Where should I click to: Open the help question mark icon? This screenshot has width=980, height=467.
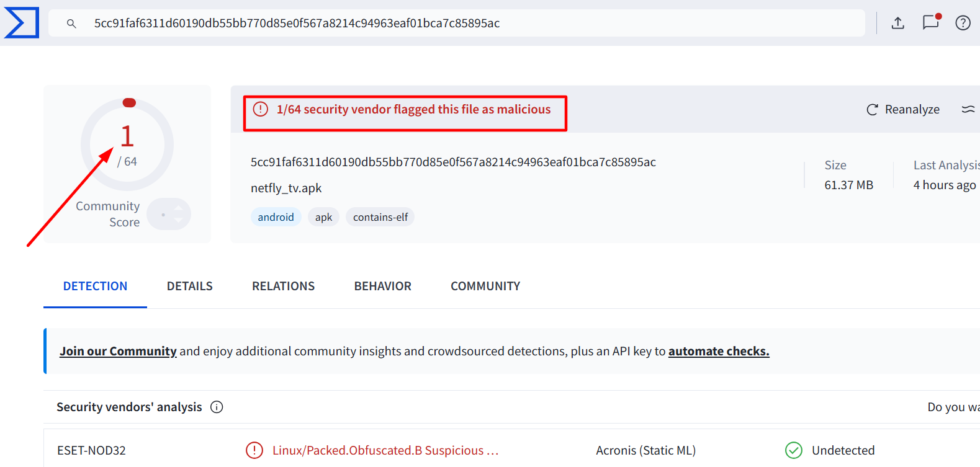(963, 23)
